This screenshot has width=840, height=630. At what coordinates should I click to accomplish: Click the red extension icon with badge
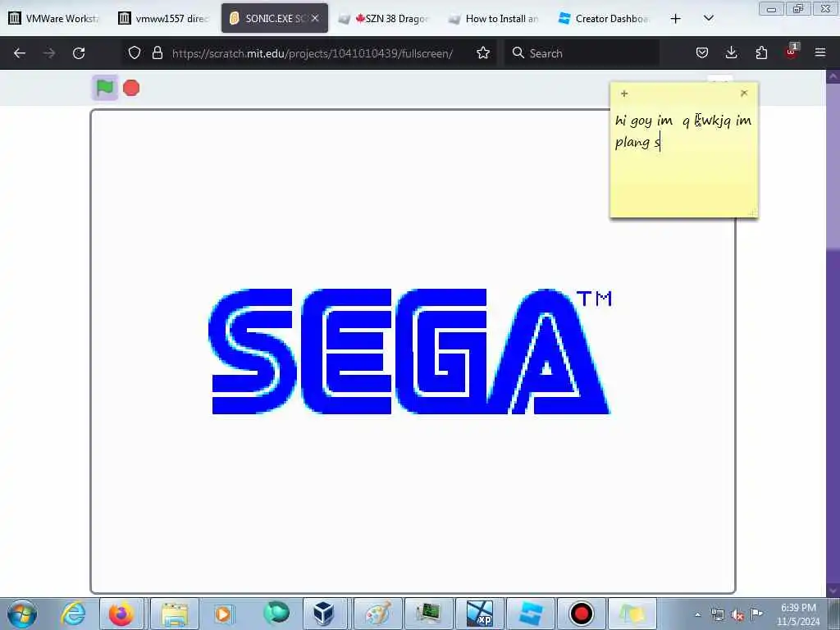coord(792,52)
